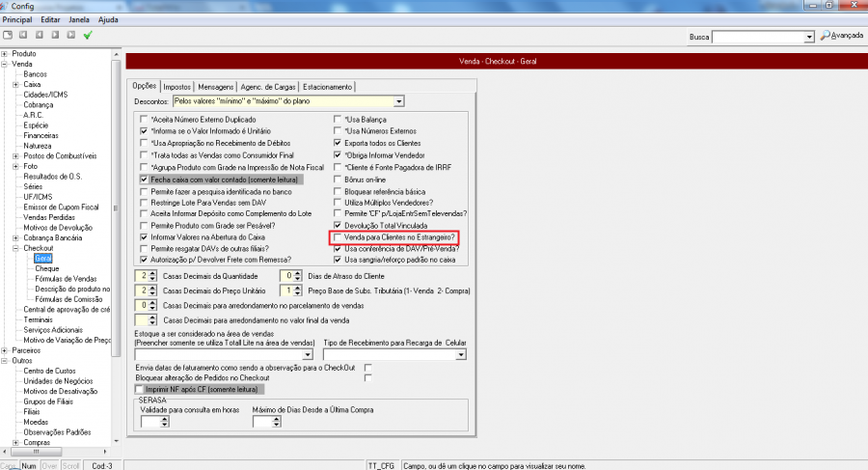The image size is (868, 470).
Task: Open the Busca combo box dropdown
Action: (809, 37)
